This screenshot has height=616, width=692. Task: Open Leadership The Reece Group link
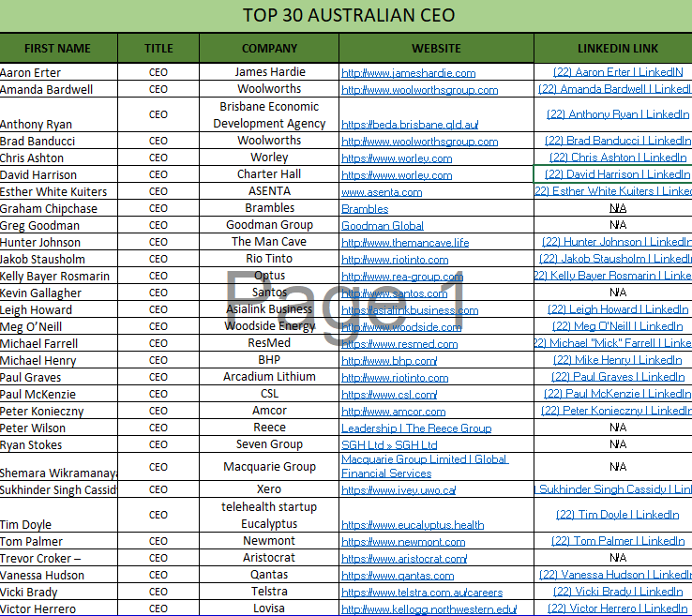[x=416, y=428]
